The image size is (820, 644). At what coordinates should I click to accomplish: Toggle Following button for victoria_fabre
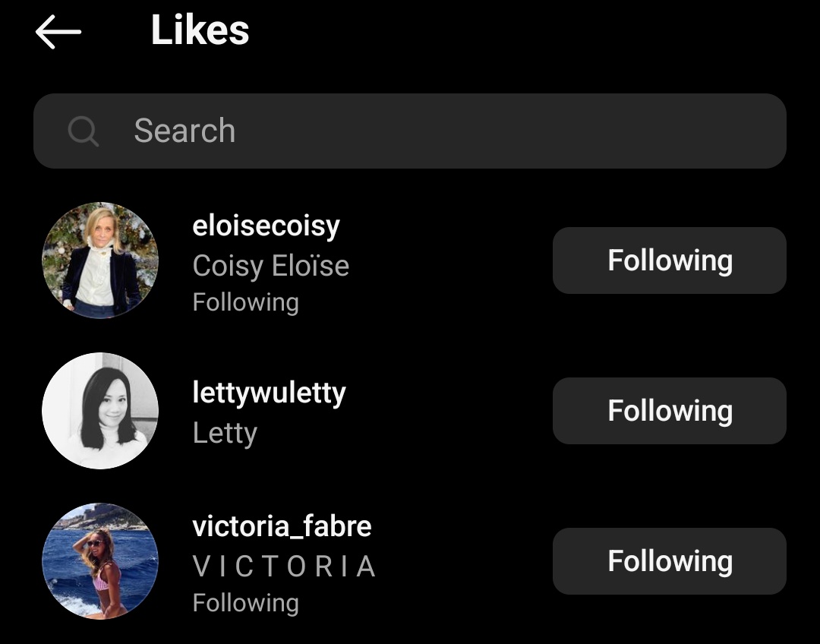pyautogui.click(x=670, y=560)
